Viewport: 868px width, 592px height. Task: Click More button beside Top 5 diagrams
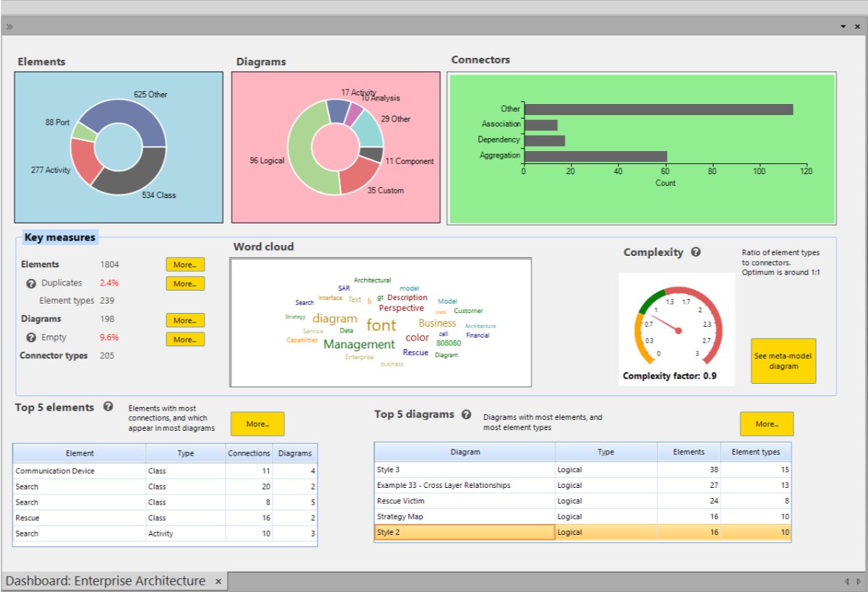tap(767, 424)
